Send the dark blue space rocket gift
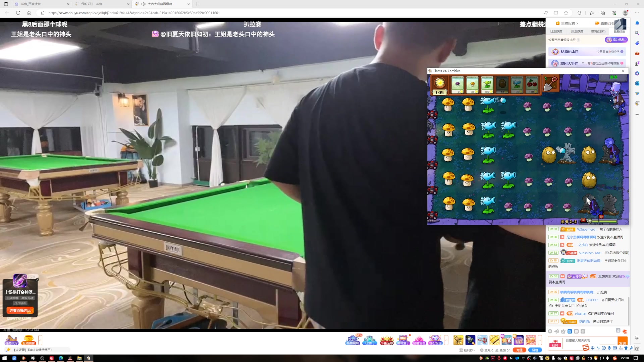 470,340
